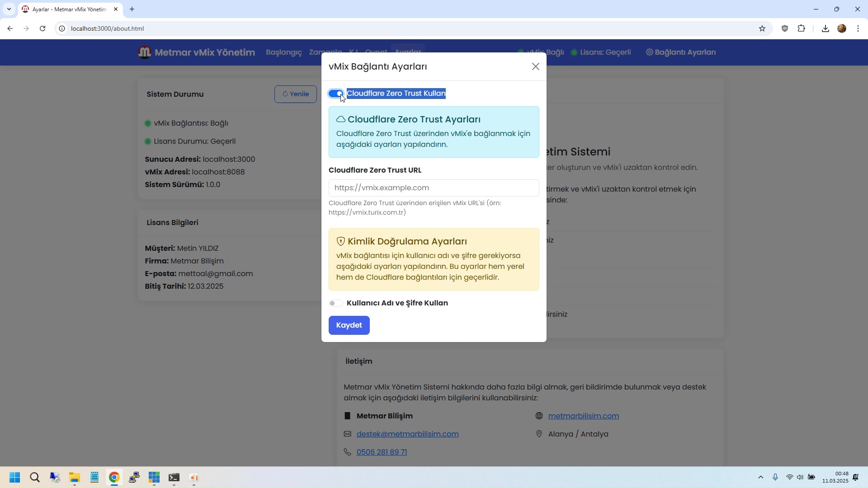Image resolution: width=868 pixels, height=488 pixels.
Task: Click the globe icon beside metmarbilisim.com
Action: [539, 416]
